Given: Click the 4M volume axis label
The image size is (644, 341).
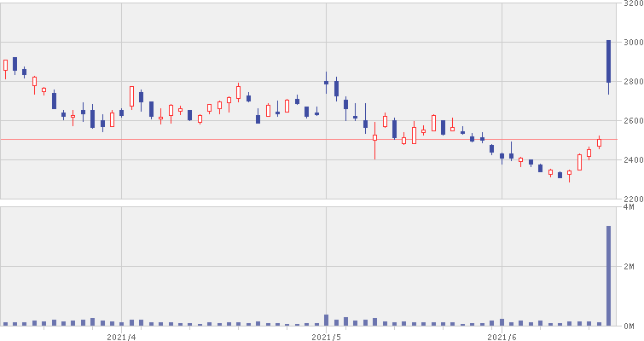Looking at the screenshot, I should point(632,207).
